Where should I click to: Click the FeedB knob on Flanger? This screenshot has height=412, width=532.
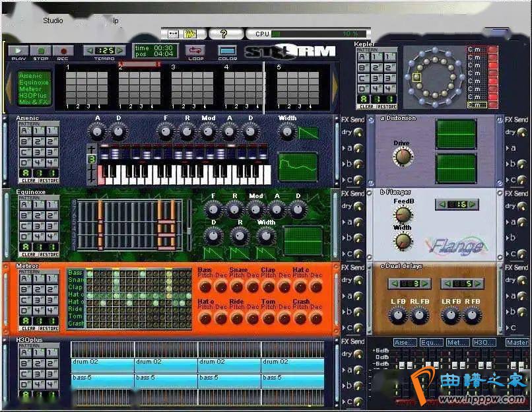click(x=402, y=215)
